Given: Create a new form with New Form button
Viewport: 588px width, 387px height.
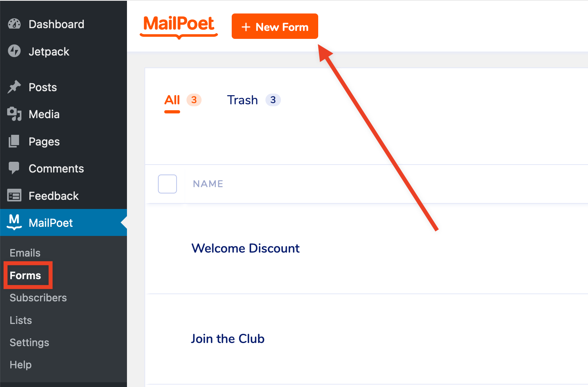Looking at the screenshot, I should [275, 26].
